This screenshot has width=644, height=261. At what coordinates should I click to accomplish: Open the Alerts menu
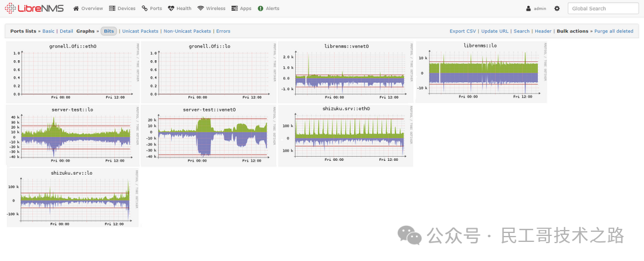268,8
